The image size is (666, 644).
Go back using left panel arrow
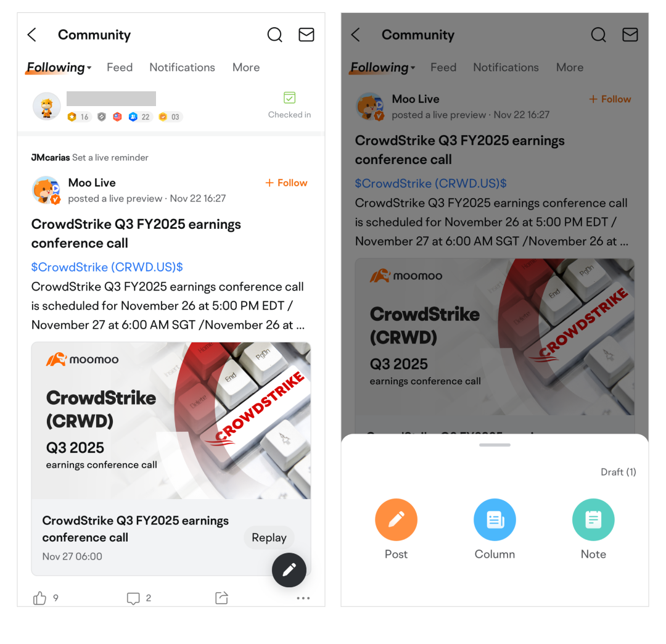coord(32,35)
